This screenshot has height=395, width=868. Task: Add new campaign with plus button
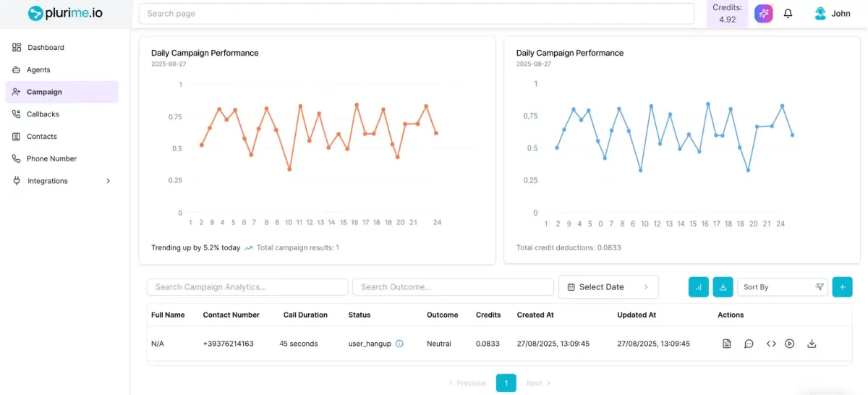coord(842,286)
